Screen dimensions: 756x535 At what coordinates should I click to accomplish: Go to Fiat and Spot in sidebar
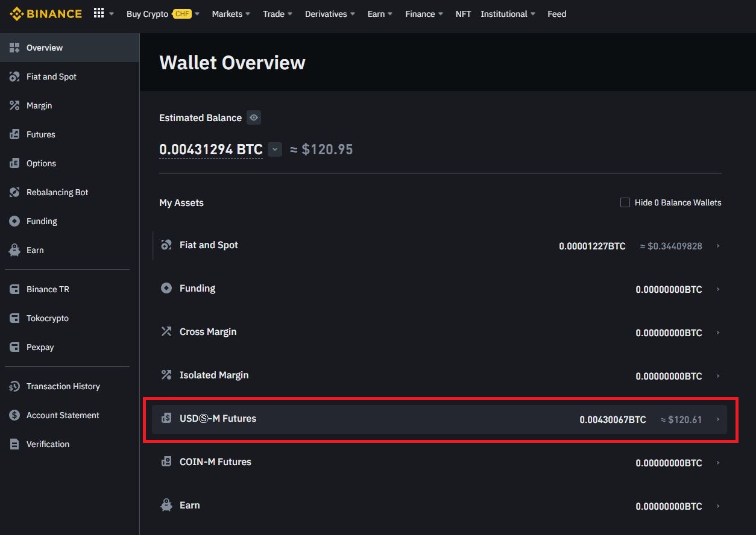pyautogui.click(x=51, y=77)
